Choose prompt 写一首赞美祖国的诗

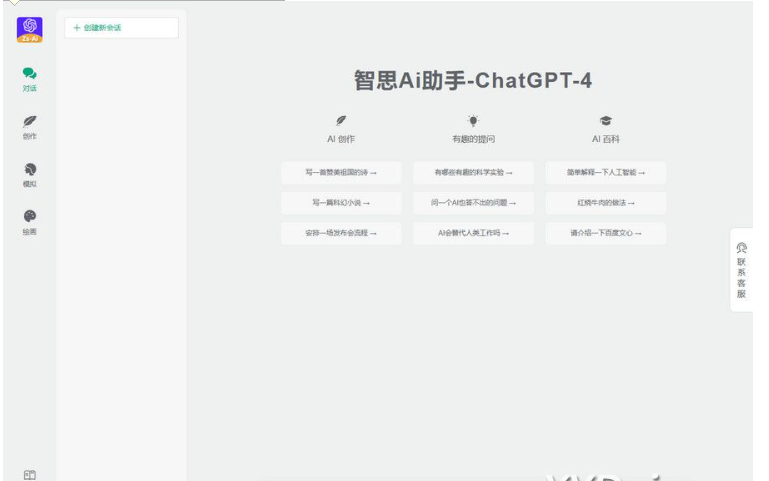coord(341,173)
